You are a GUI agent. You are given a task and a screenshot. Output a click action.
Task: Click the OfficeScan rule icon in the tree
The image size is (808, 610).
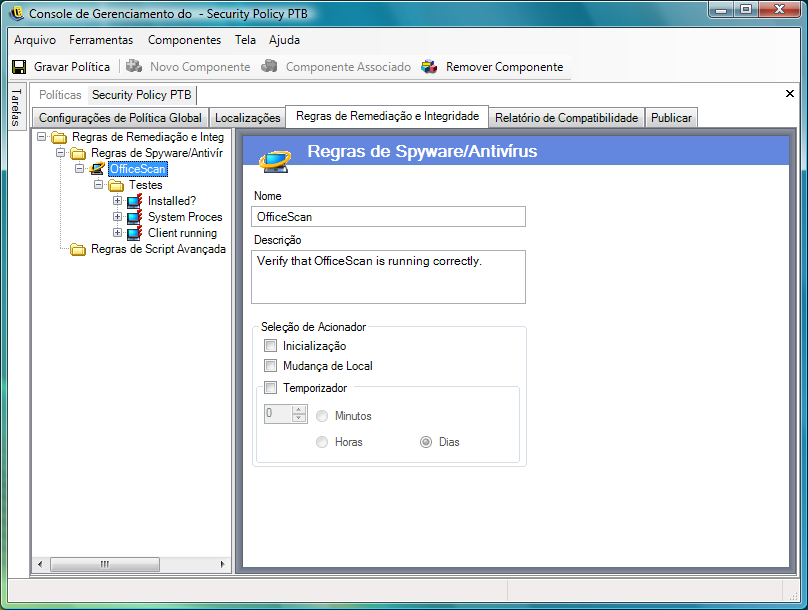click(x=97, y=168)
